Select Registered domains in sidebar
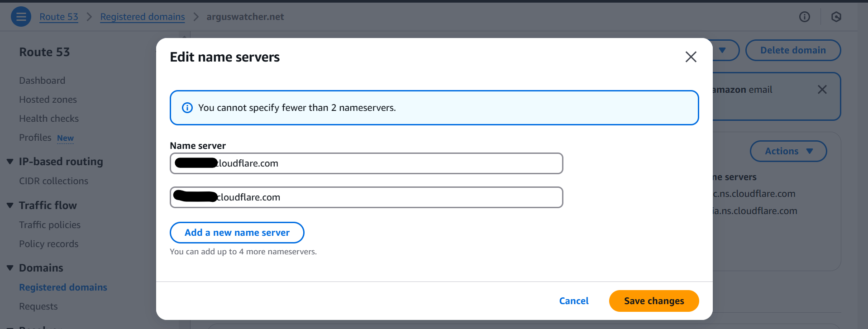 (63, 287)
